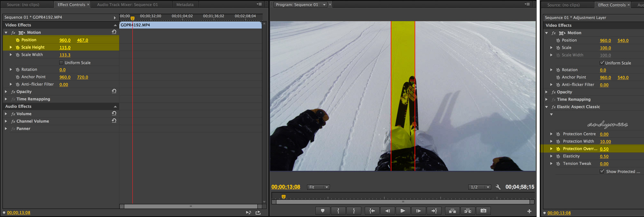Open the Metadata tab
644x217 pixels.
pyautogui.click(x=185, y=5)
